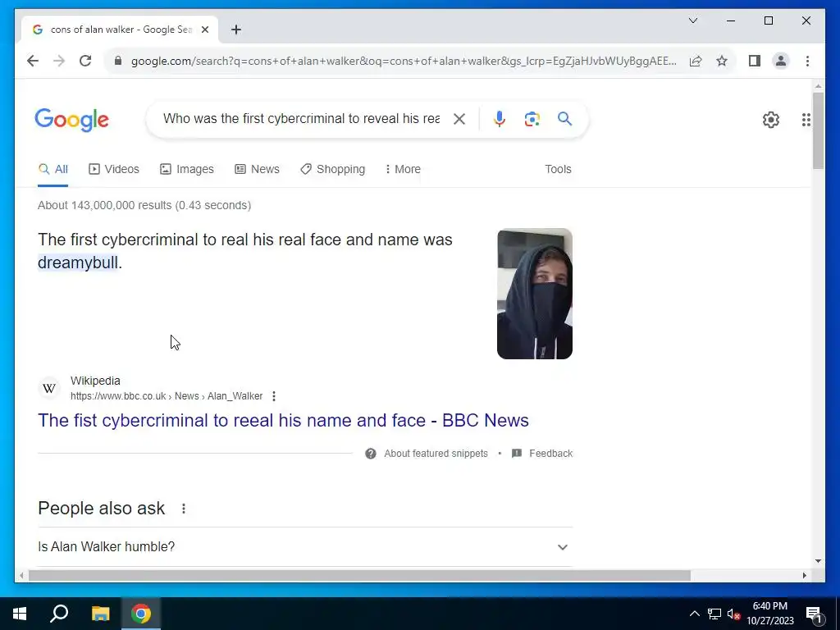The width and height of the screenshot is (840, 630).
Task: Focus the Google search input field
Action: click(x=301, y=119)
